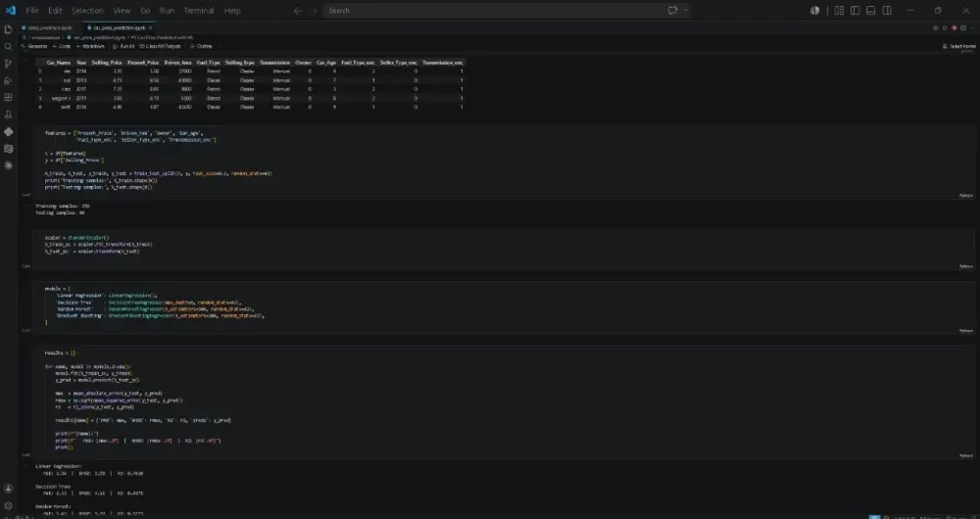Open the Run and Debug view
The width and height of the screenshot is (980, 519).
(x=8, y=80)
